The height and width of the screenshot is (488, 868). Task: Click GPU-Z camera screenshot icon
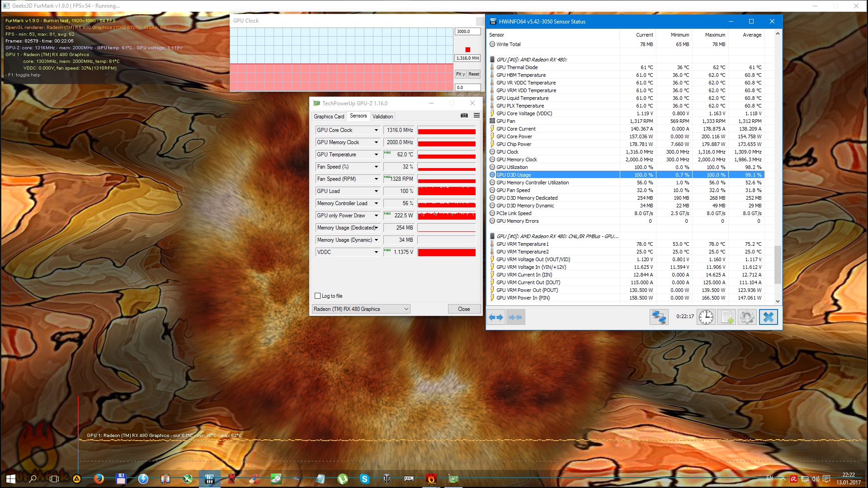464,116
